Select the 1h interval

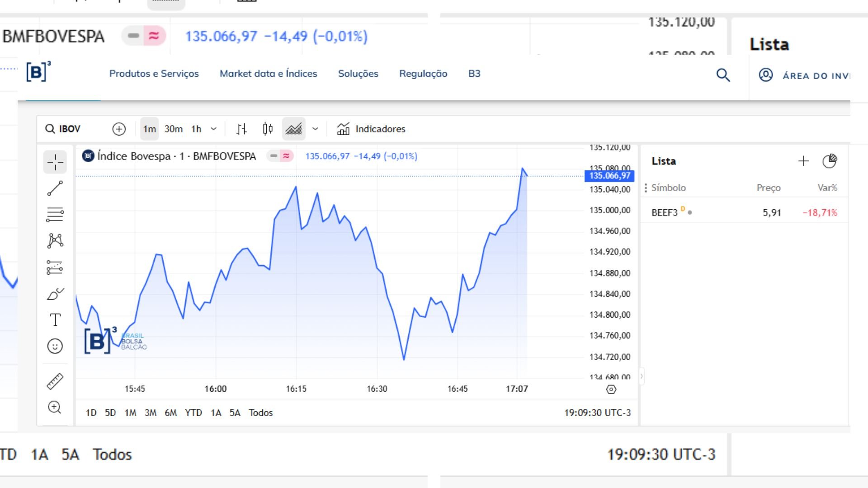196,129
